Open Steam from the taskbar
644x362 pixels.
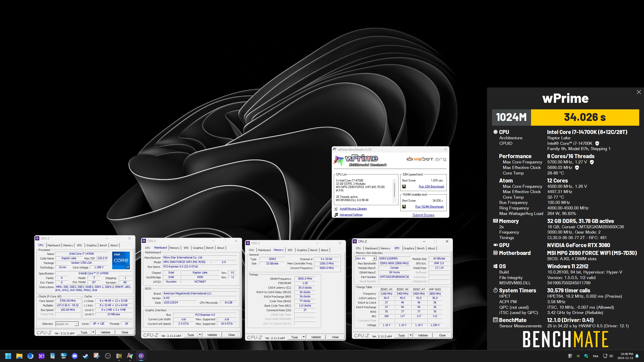pos(86,356)
